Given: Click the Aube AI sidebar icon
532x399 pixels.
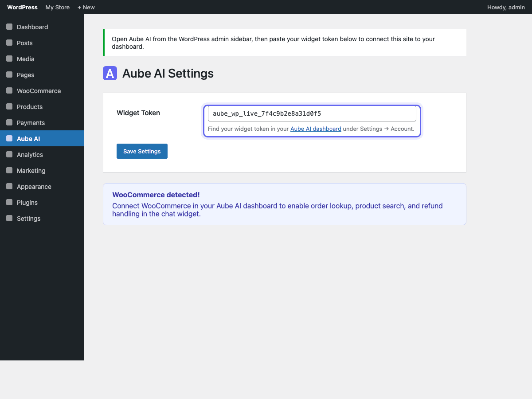Looking at the screenshot, I should pyautogui.click(x=9, y=139).
